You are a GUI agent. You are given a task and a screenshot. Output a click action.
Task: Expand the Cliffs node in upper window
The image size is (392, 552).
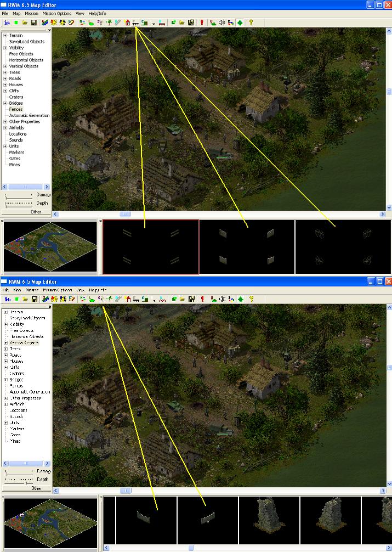(5, 91)
